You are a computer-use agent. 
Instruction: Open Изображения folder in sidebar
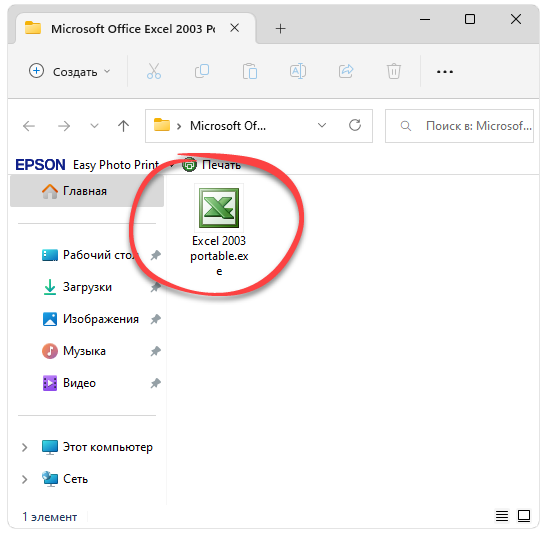pos(91,319)
